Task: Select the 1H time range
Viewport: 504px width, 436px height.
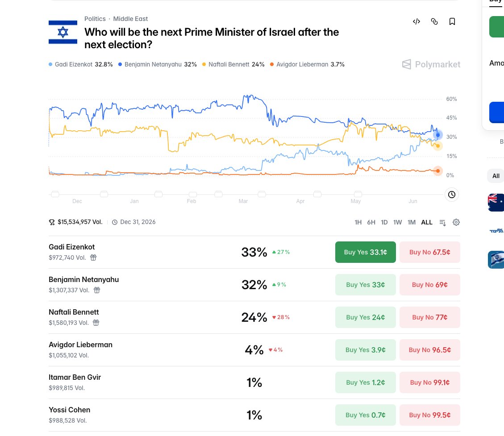Action: point(358,222)
